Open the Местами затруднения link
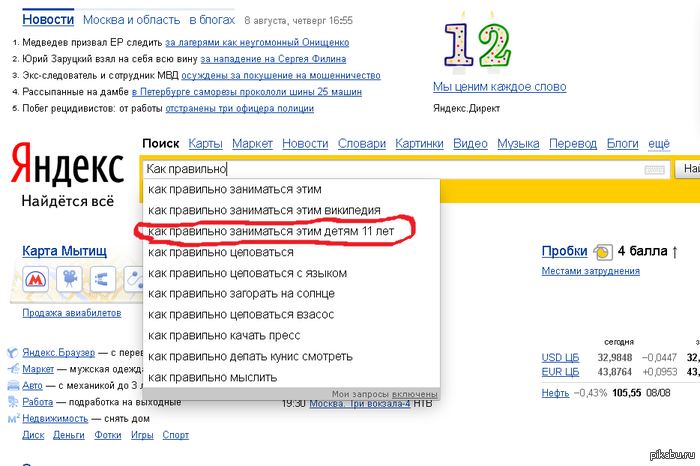The height and width of the screenshot is (466, 700). (591, 271)
